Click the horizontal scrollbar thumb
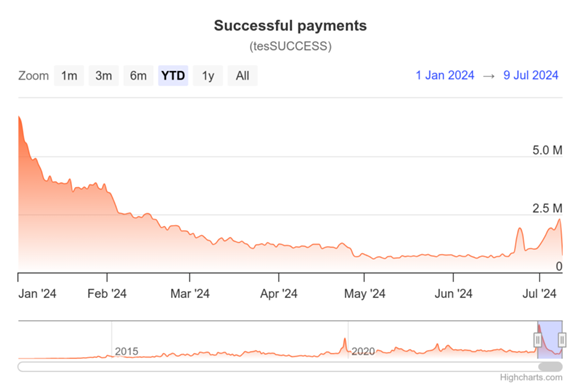The height and width of the screenshot is (390, 585). point(550,366)
